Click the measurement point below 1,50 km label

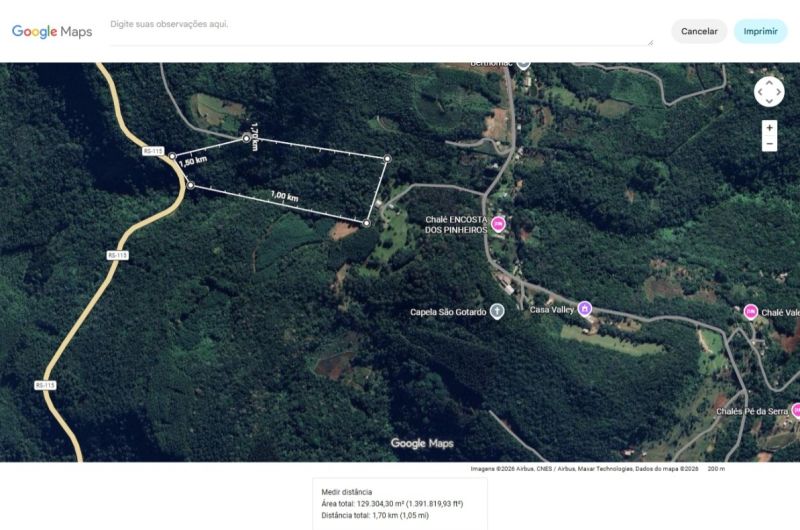tap(190, 185)
